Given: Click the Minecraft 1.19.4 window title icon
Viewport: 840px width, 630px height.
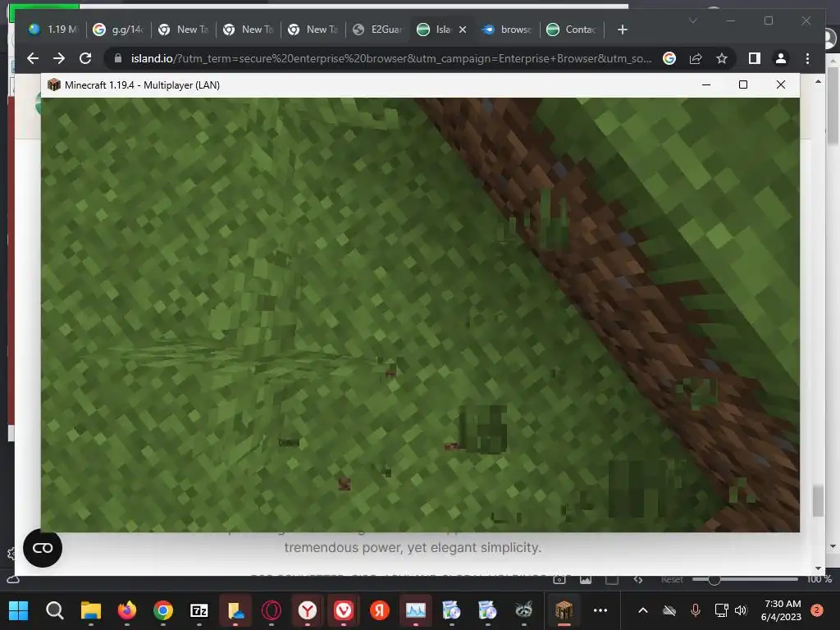Looking at the screenshot, I should 54,84.
